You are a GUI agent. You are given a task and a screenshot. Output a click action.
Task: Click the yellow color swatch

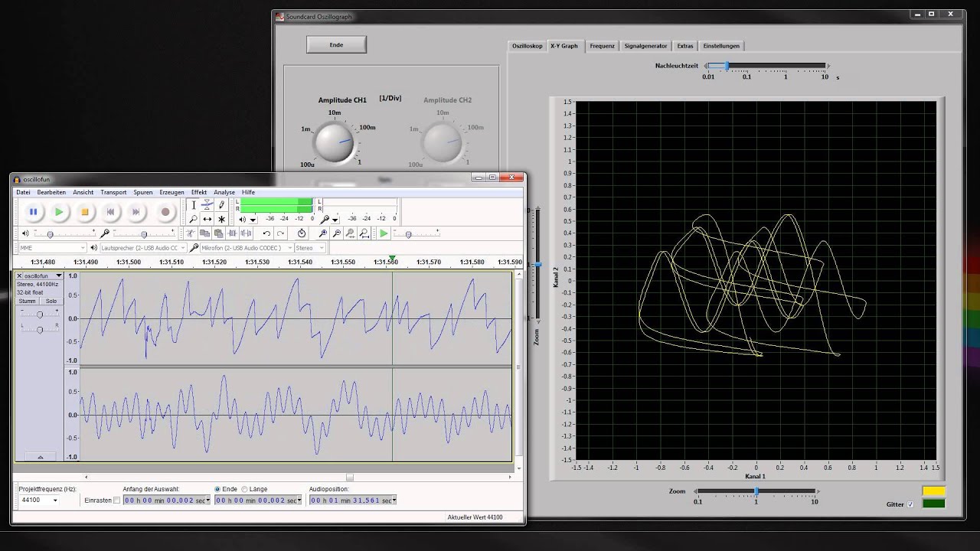point(933,491)
